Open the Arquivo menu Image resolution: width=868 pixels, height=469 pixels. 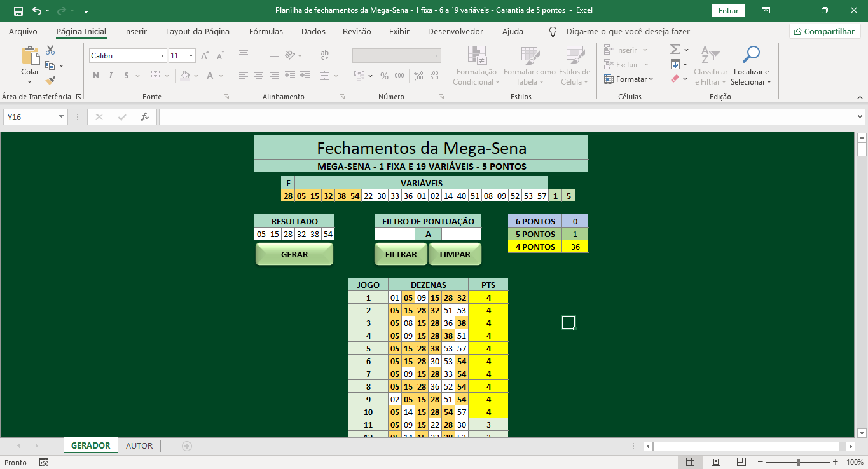[23, 31]
